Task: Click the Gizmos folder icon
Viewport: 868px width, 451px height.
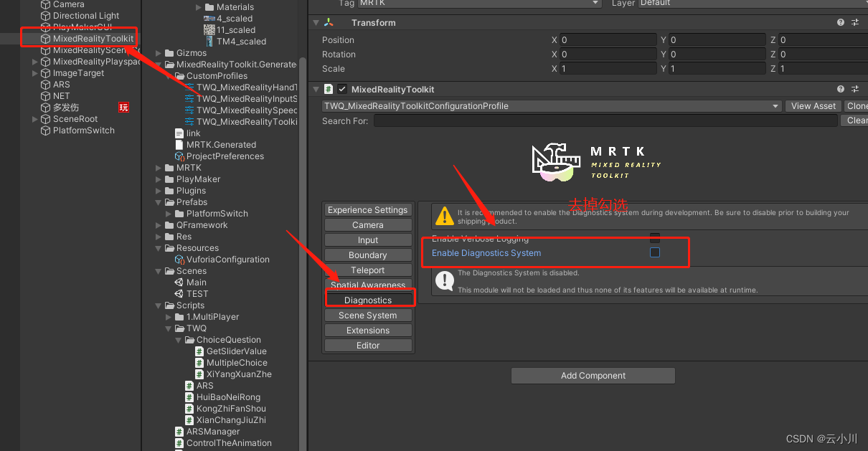Action: [169, 53]
